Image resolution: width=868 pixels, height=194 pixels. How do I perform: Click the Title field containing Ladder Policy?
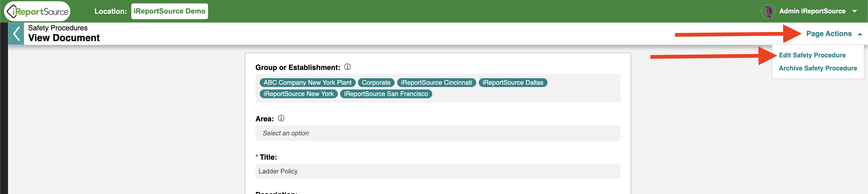tap(438, 171)
